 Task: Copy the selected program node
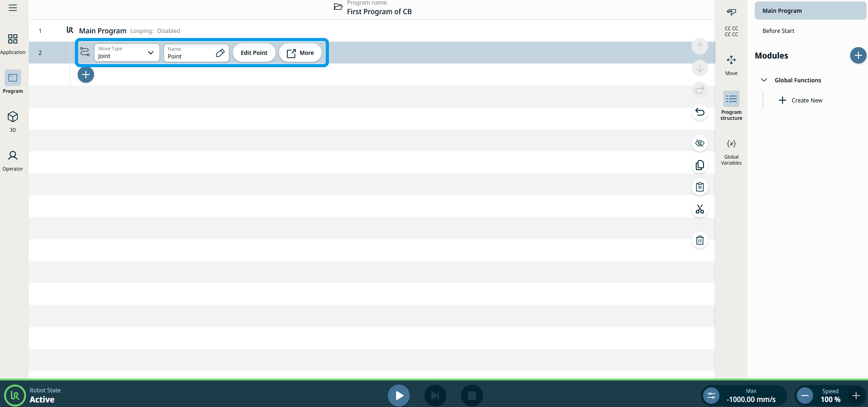(699, 165)
